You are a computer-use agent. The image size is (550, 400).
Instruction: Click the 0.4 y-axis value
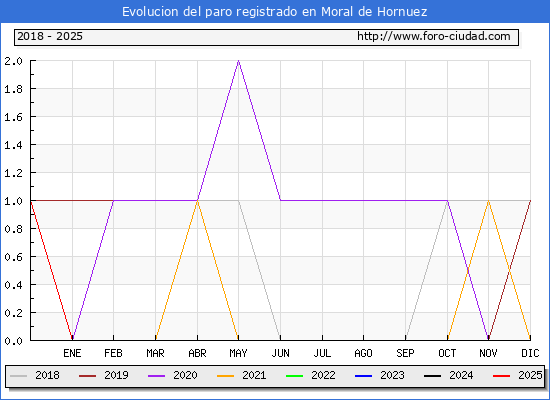(13, 285)
